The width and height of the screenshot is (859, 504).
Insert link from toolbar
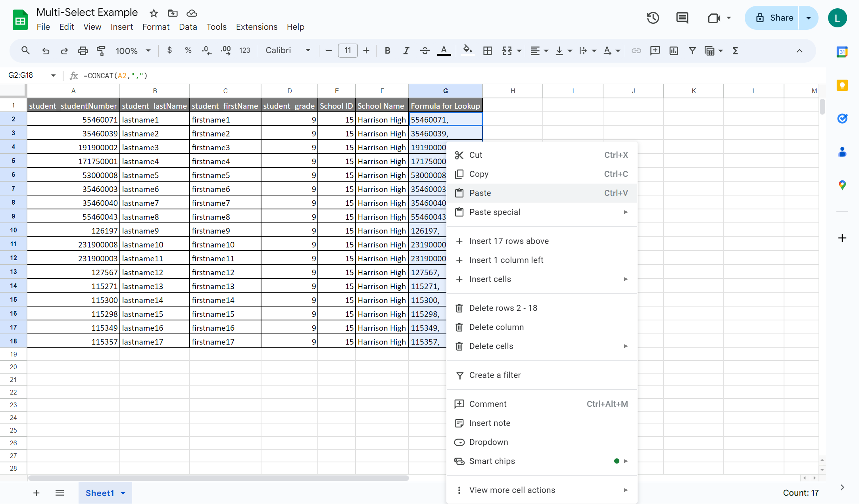636,51
